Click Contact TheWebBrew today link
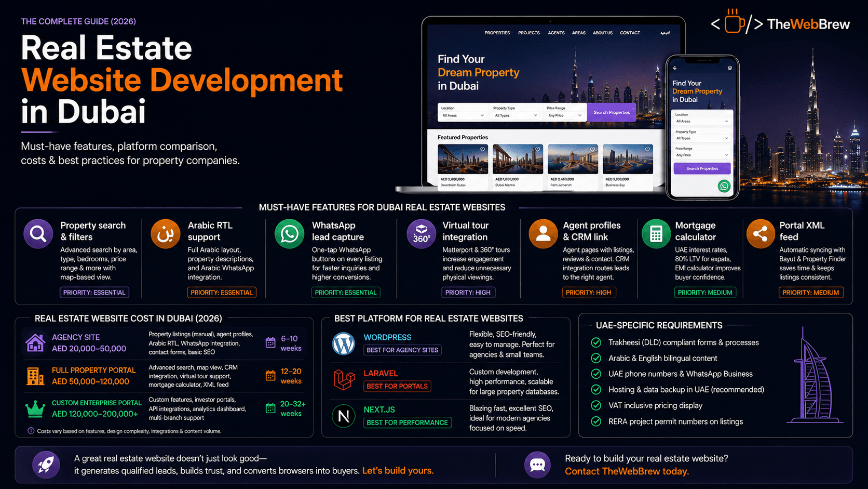This screenshot has height=489, width=868. [627, 471]
